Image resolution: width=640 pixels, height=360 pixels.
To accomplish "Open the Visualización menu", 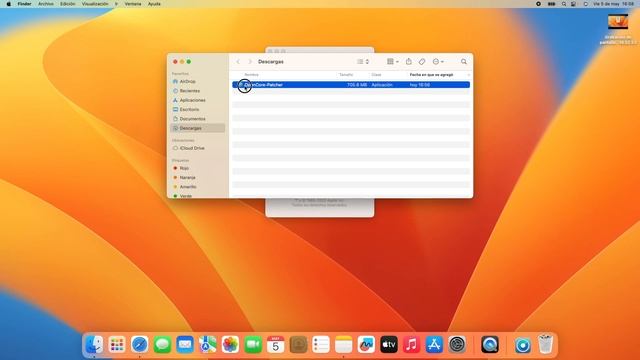I will tap(95, 4).
